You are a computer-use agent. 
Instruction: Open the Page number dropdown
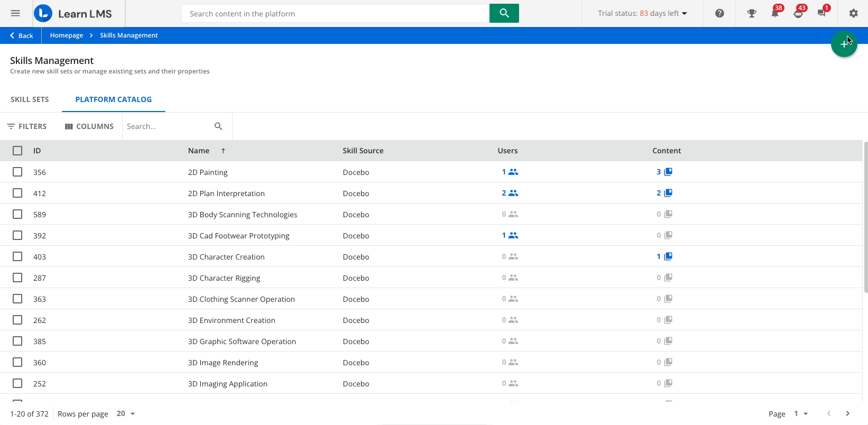(801, 413)
